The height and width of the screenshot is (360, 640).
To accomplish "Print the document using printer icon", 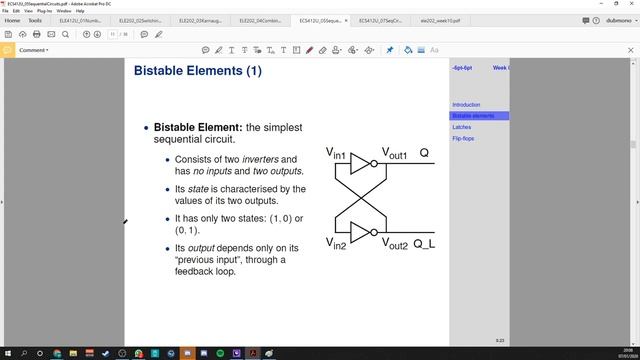I will (x=37, y=35).
